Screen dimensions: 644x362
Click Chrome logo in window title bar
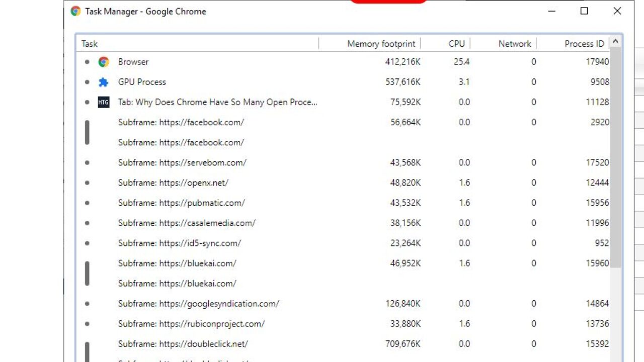click(x=76, y=11)
